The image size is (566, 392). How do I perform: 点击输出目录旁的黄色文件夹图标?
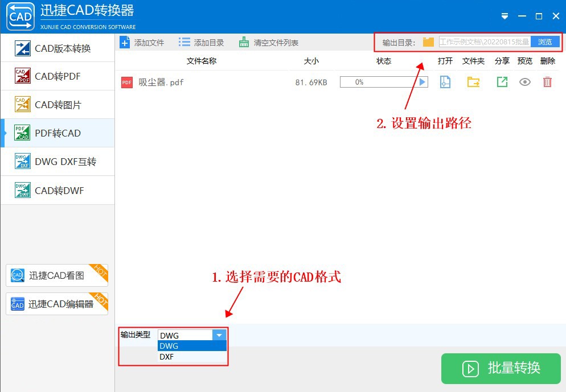(x=428, y=42)
